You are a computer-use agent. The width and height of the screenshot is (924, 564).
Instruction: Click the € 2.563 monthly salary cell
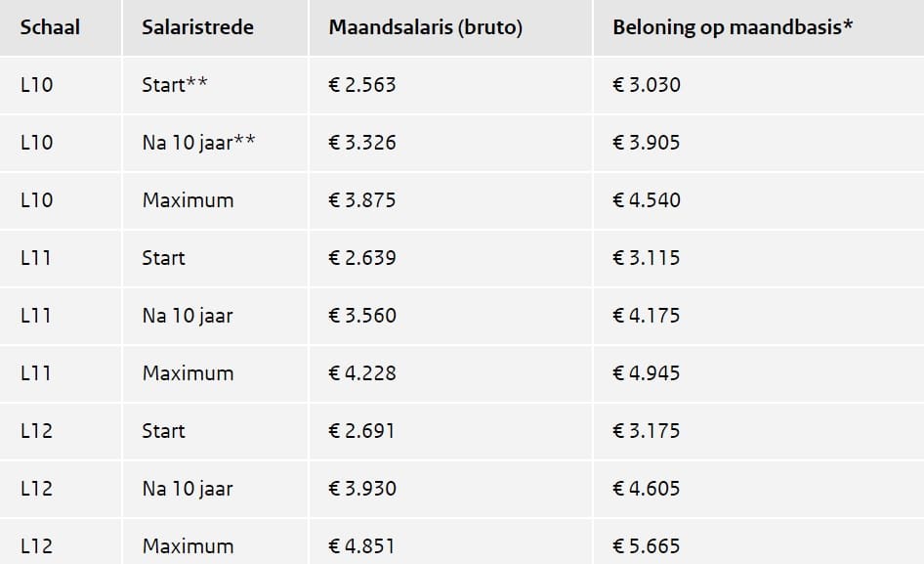pyautogui.click(x=362, y=85)
